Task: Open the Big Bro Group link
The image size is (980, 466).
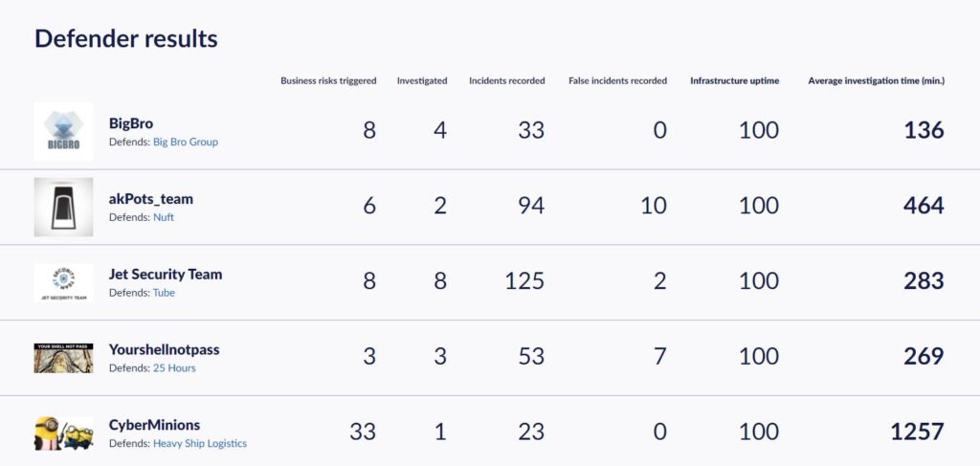Action: tap(186, 142)
